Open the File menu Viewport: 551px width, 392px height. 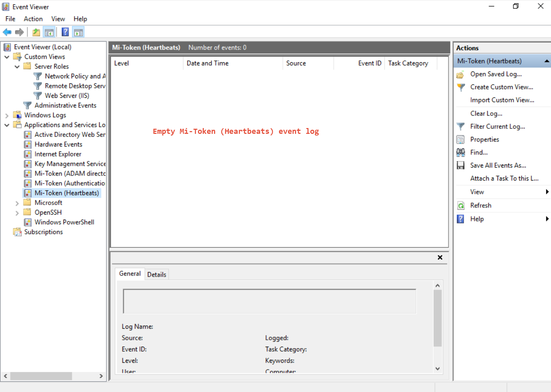click(x=10, y=19)
